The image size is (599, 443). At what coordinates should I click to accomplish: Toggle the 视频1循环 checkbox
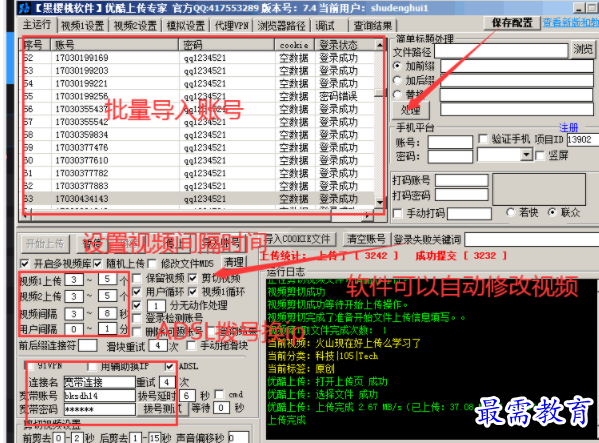click(193, 292)
